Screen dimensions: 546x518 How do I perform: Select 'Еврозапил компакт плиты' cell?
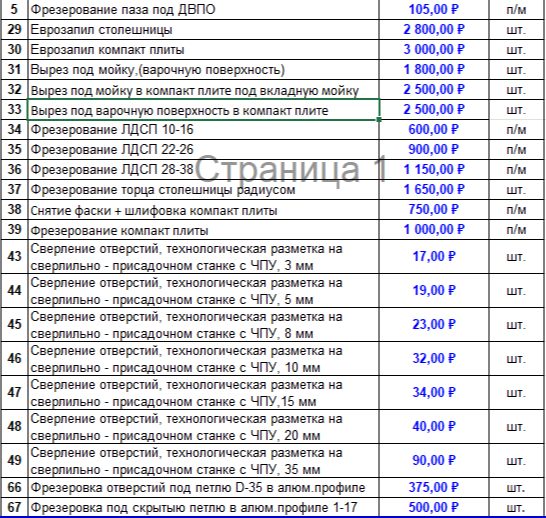coord(203,50)
